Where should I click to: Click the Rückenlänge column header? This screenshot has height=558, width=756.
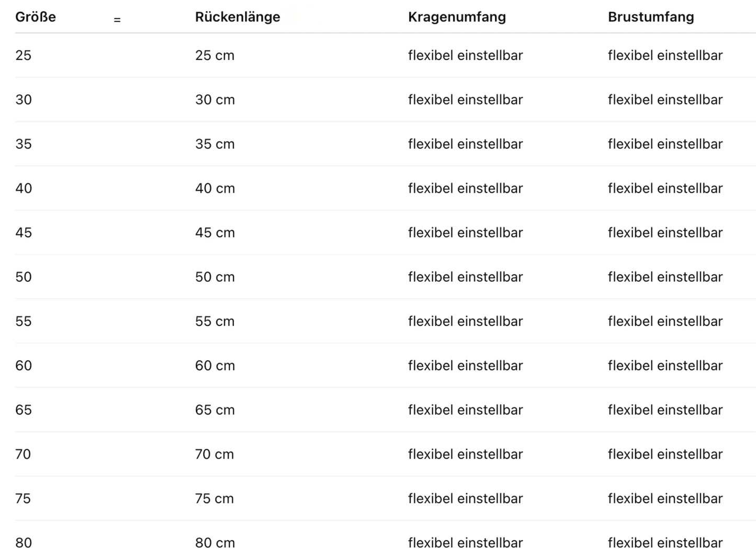point(238,17)
